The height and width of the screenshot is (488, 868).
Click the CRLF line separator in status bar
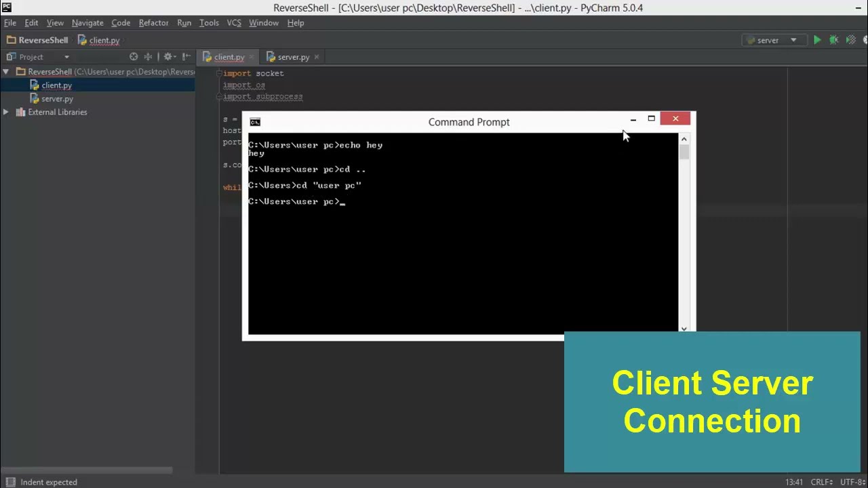(821, 482)
